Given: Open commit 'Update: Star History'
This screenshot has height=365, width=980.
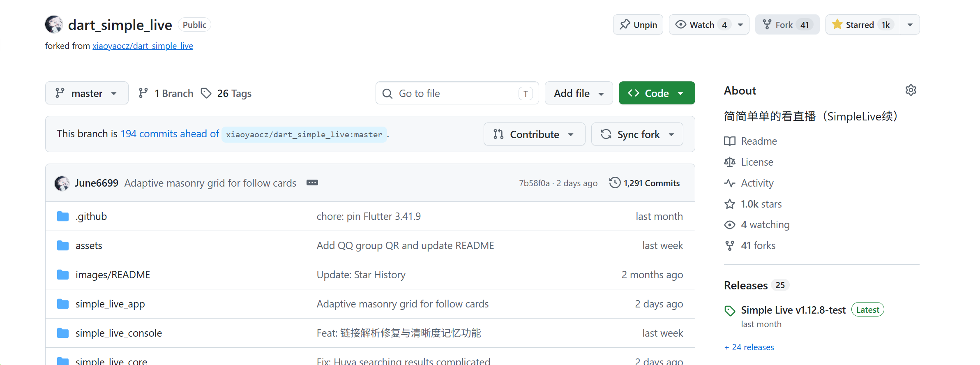Looking at the screenshot, I should (361, 275).
